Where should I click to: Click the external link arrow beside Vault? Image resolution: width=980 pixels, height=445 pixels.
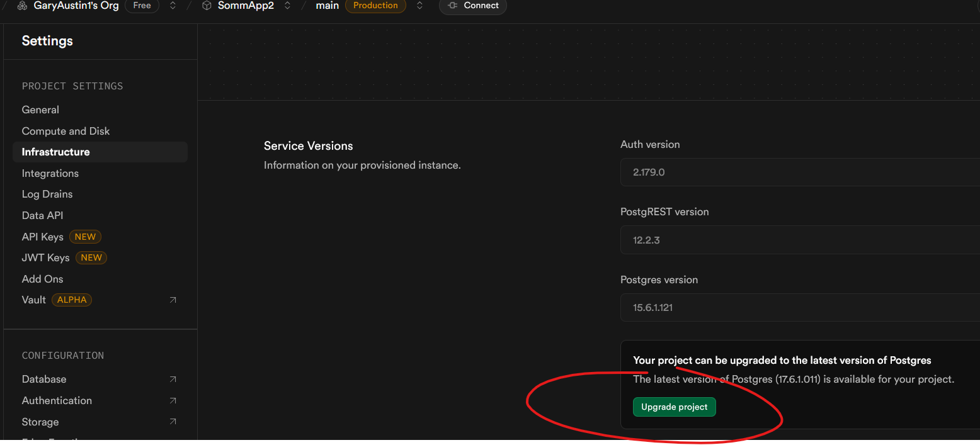point(173,300)
